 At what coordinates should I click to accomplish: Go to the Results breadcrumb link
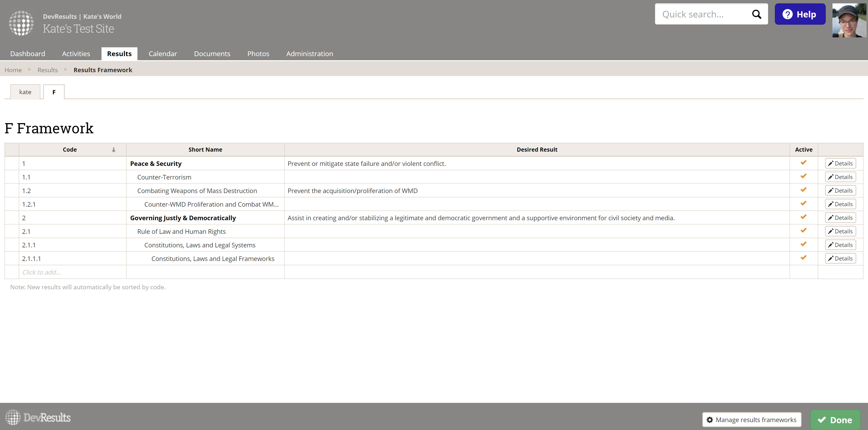tap(47, 70)
